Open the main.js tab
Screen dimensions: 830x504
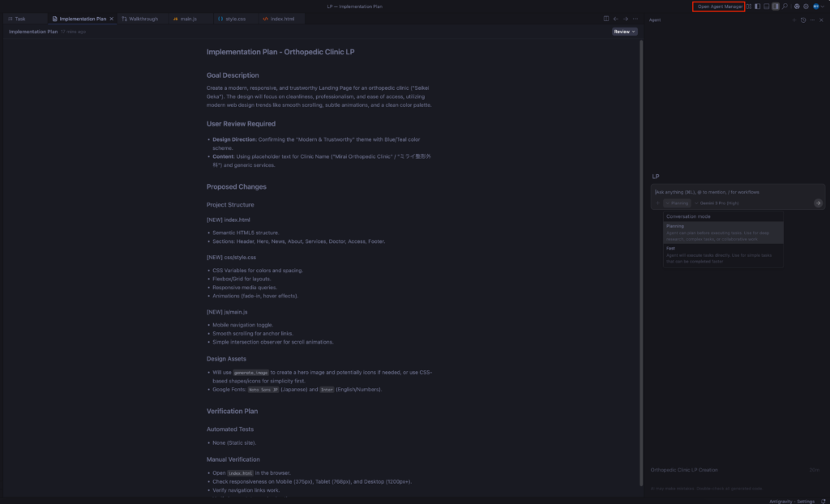(x=190, y=19)
